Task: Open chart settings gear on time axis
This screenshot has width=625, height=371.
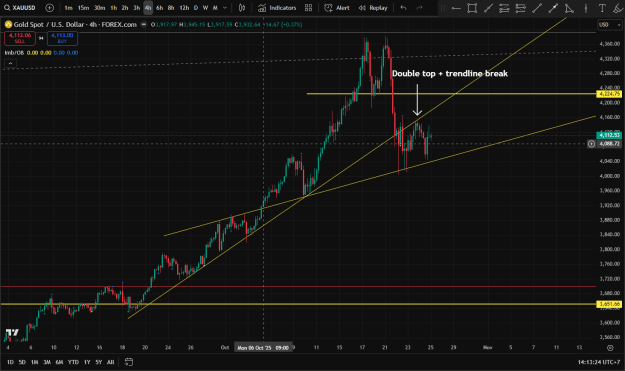Action: point(610,348)
